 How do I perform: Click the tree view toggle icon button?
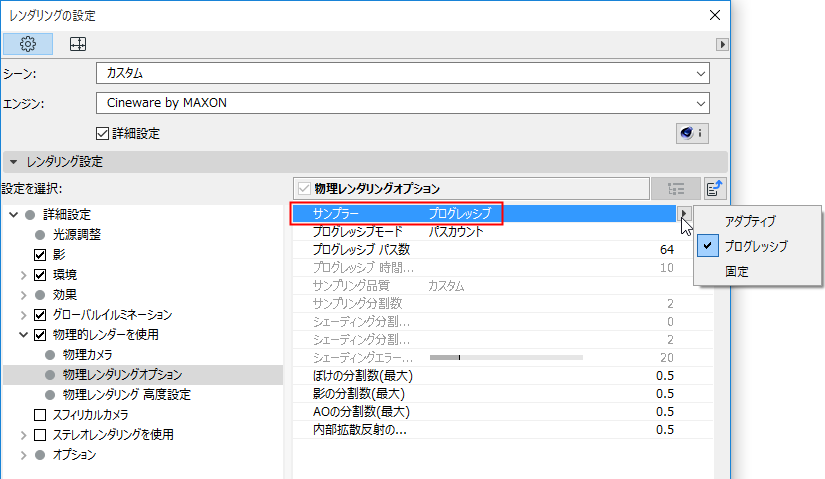pyautogui.click(x=676, y=188)
